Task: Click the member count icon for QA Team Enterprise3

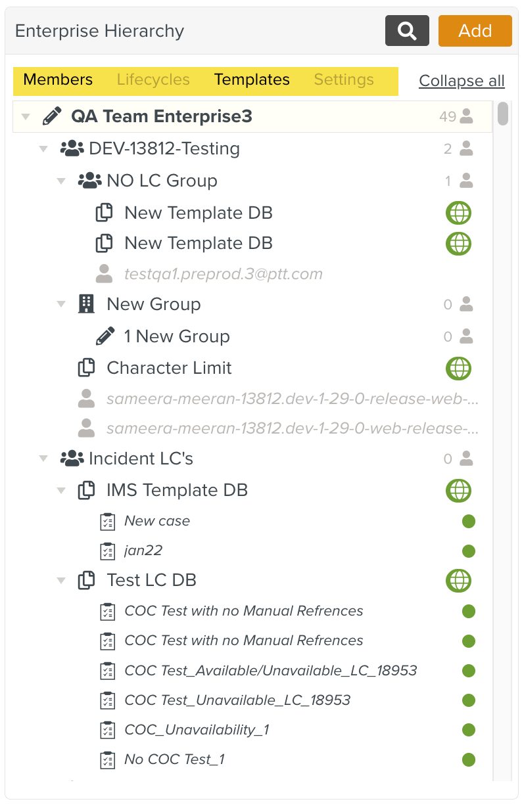Action: pyautogui.click(x=466, y=117)
